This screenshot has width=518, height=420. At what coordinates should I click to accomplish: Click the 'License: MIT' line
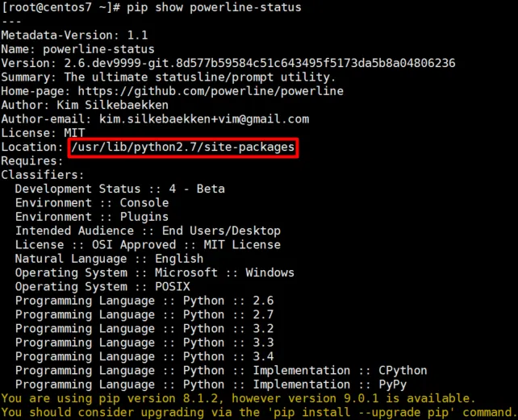(43, 133)
